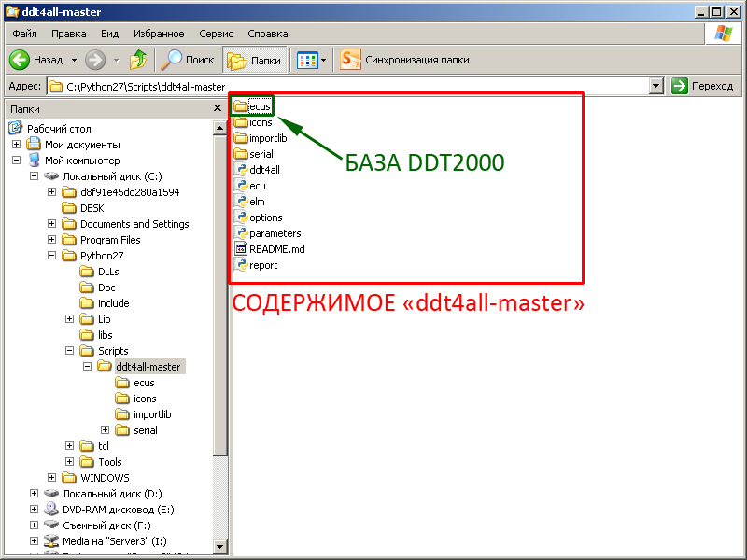Select ecus folder in the tree pane
Screen dimensions: 747x560
tap(135, 383)
